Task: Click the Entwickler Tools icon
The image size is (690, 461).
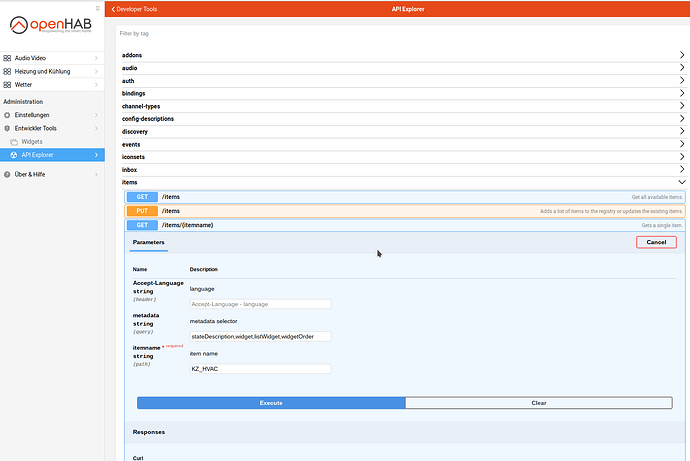Action: pyautogui.click(x=8, y=128)
